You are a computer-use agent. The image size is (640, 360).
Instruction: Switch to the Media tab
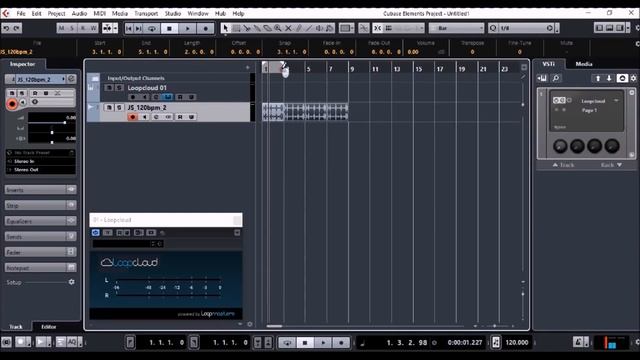584,64
